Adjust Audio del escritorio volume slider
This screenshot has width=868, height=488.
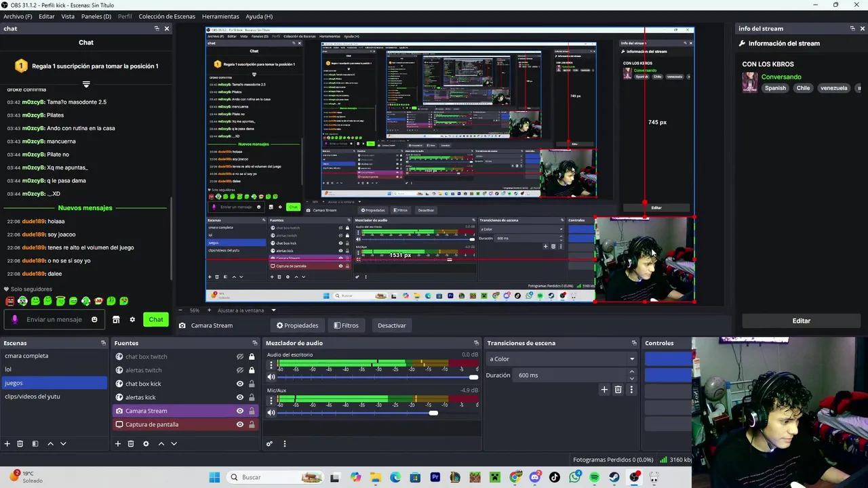473,377
